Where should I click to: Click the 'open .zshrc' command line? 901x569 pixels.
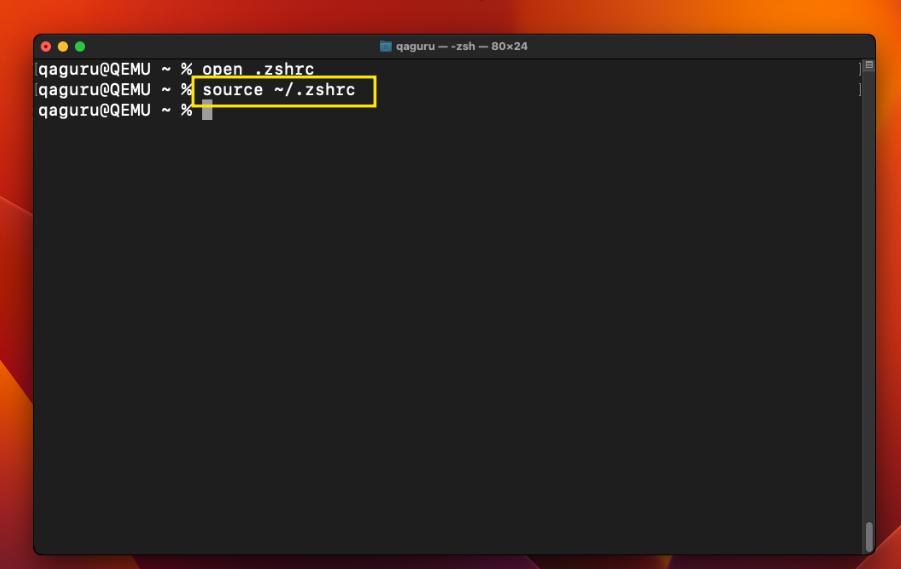tap(258, 70)
